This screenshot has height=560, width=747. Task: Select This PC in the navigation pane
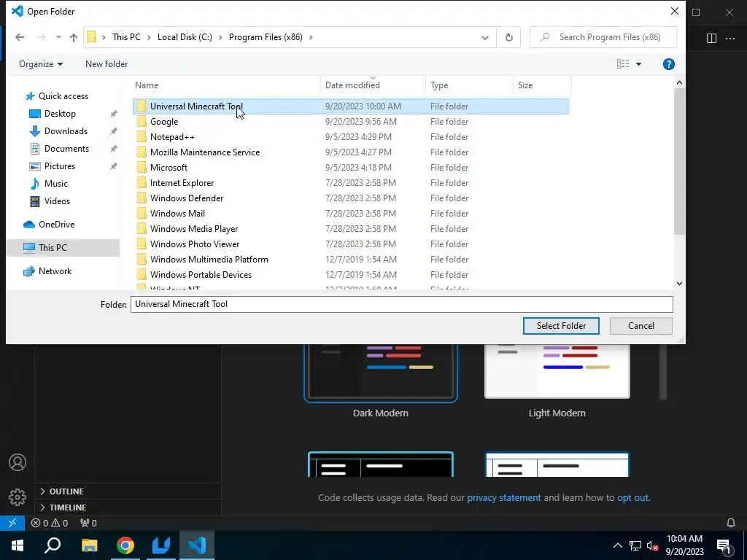click(x=63, y=248)
